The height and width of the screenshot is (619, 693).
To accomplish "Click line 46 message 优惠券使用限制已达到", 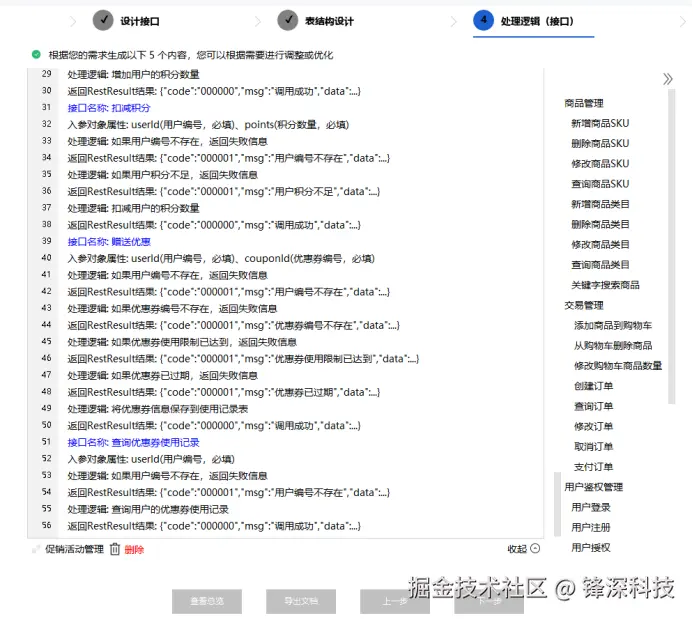I will [x=243, y=359].
